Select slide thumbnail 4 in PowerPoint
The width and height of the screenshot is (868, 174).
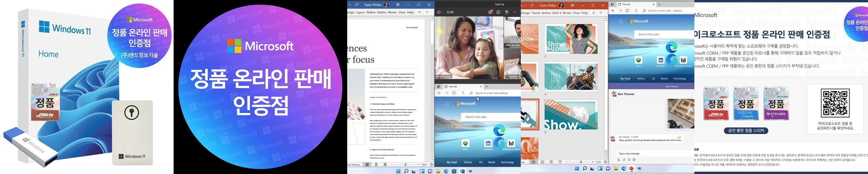click(571, 77)
